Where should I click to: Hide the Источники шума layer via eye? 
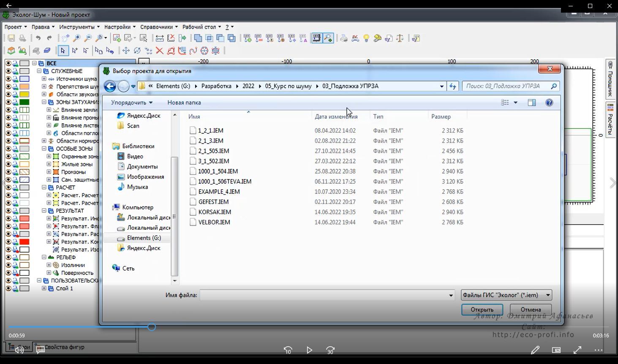point(8,79)
